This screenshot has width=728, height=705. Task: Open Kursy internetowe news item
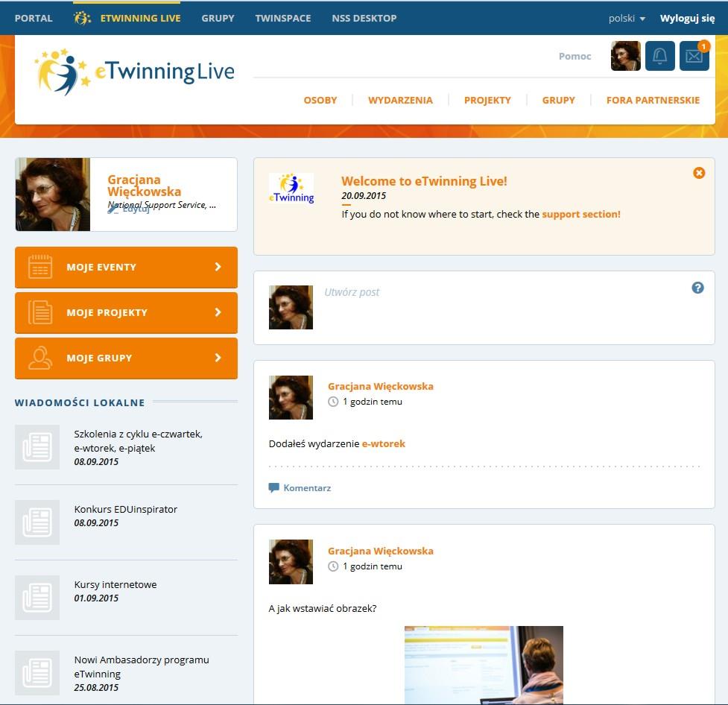click(115, 584)
